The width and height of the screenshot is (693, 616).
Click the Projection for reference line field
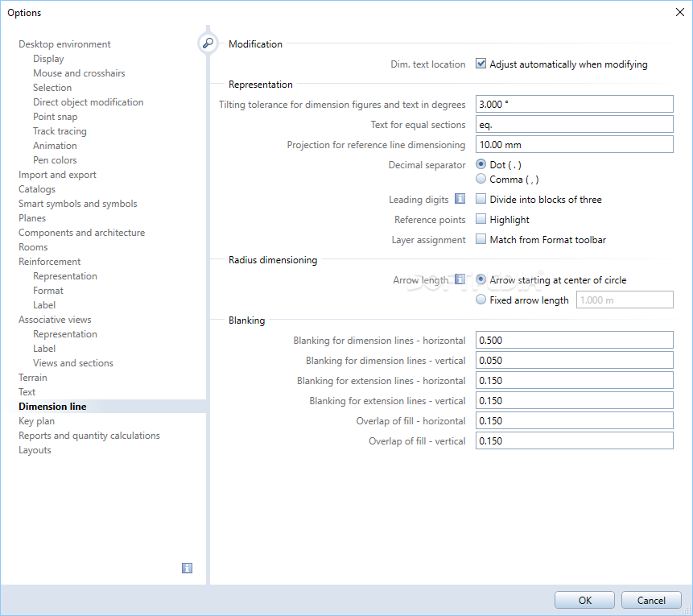click(x=574, y=145)
